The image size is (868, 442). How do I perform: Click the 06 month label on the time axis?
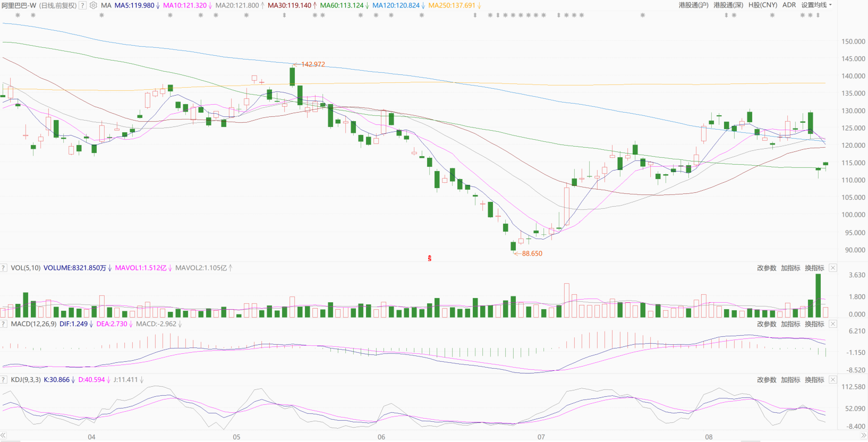click(381, 437)
